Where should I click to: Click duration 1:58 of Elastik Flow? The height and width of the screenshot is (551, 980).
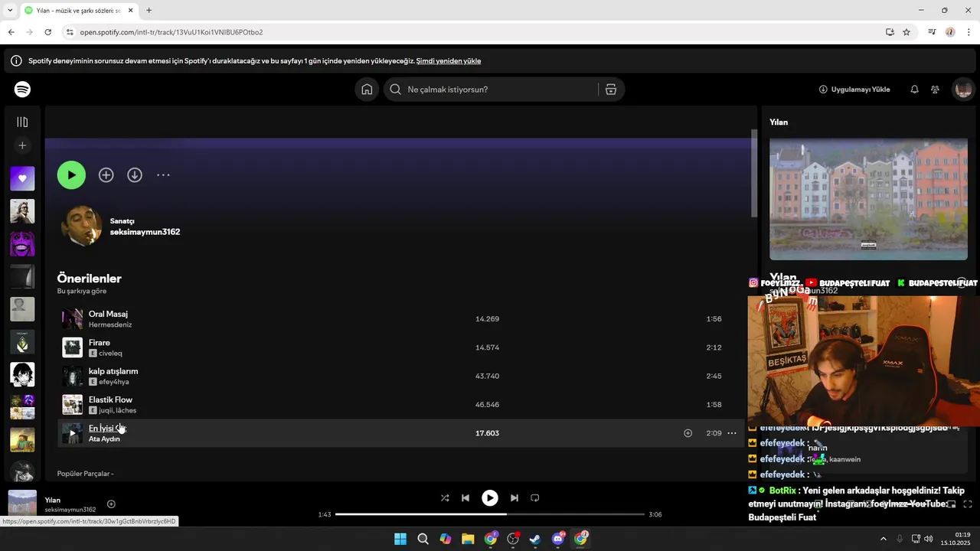(714, 405)
